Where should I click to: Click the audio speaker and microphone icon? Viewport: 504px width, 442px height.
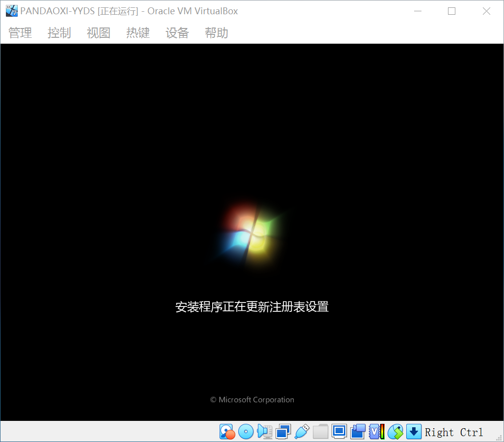(x=265, y=432)
